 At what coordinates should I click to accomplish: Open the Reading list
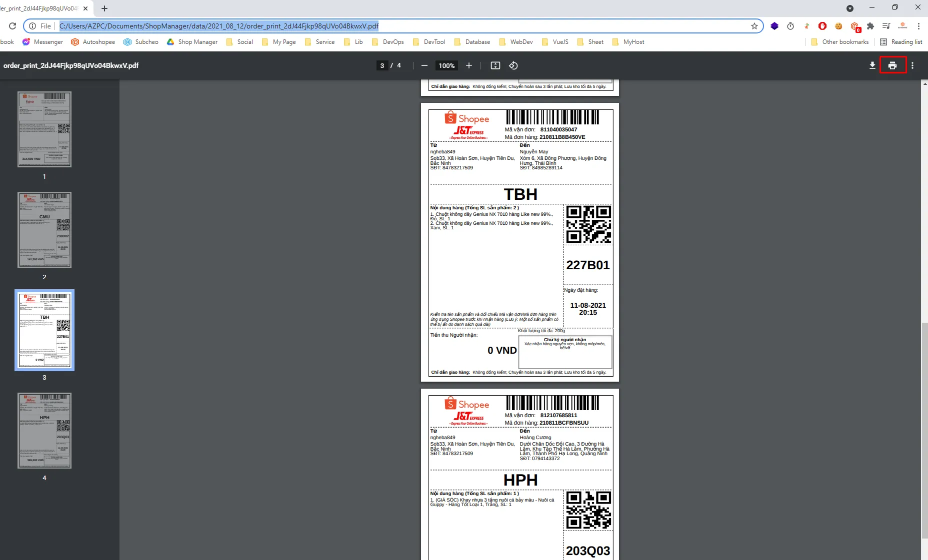click(x=901, y=42)
